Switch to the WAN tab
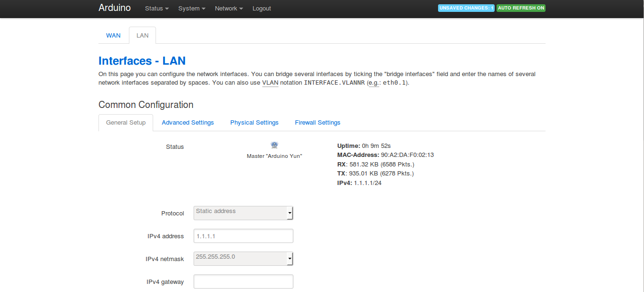This screenshot has width=644, height=292. 113,35
